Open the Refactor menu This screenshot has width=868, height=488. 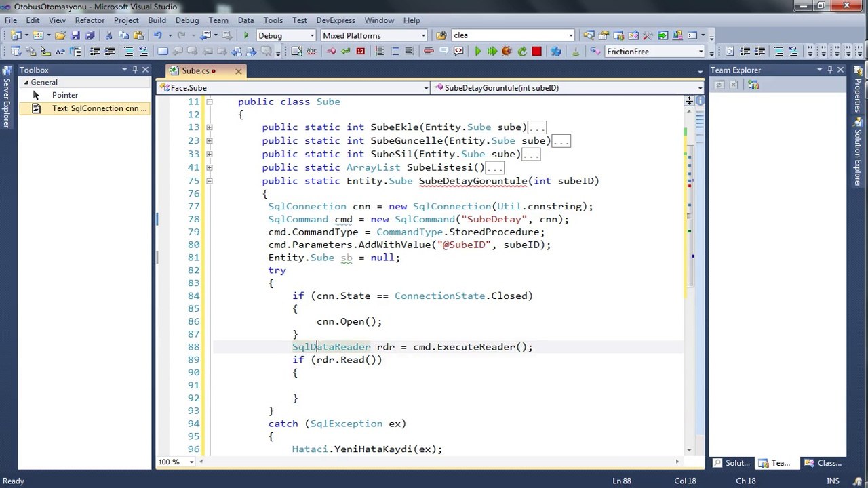pyautogui.click(x=90, y=20)
